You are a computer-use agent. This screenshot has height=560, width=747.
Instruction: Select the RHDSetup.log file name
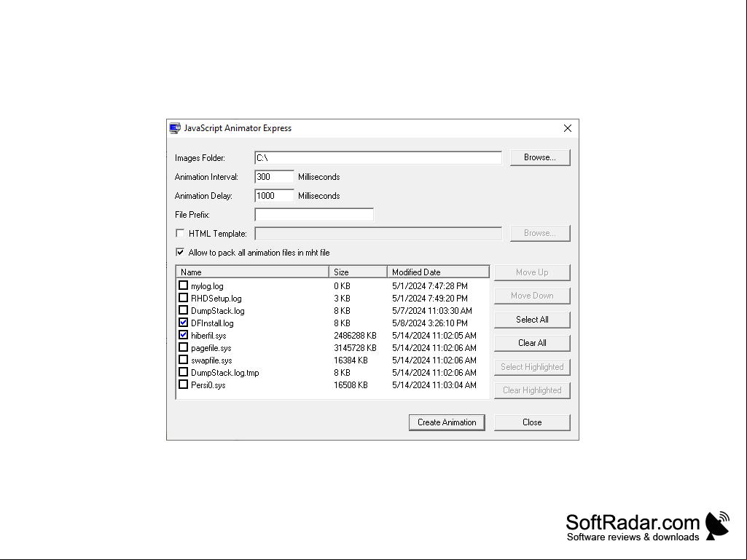point(216,299)
